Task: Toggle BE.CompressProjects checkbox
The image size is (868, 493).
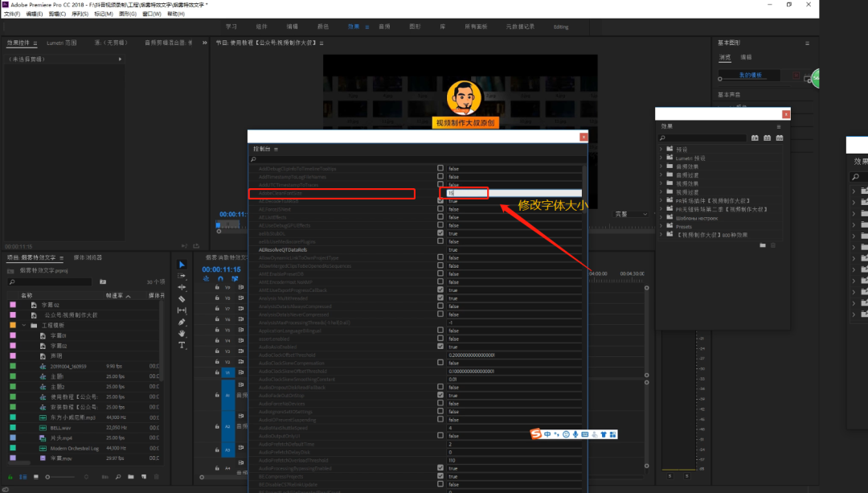Action: 440,476
